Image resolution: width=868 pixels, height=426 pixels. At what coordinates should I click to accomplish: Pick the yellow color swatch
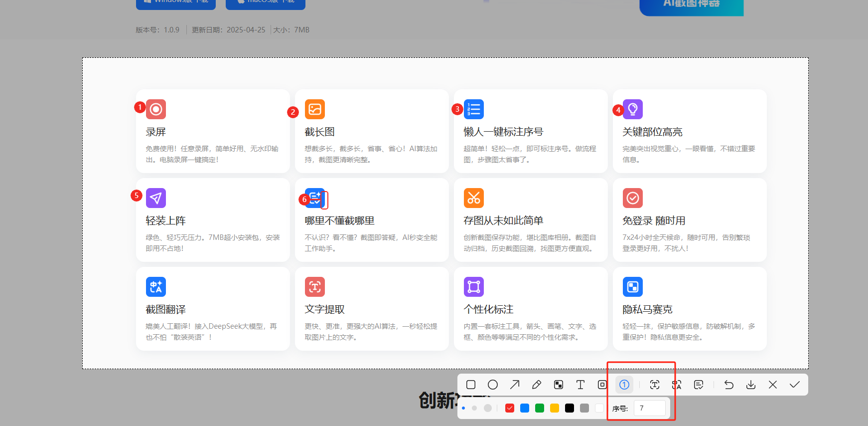[555, 408]
